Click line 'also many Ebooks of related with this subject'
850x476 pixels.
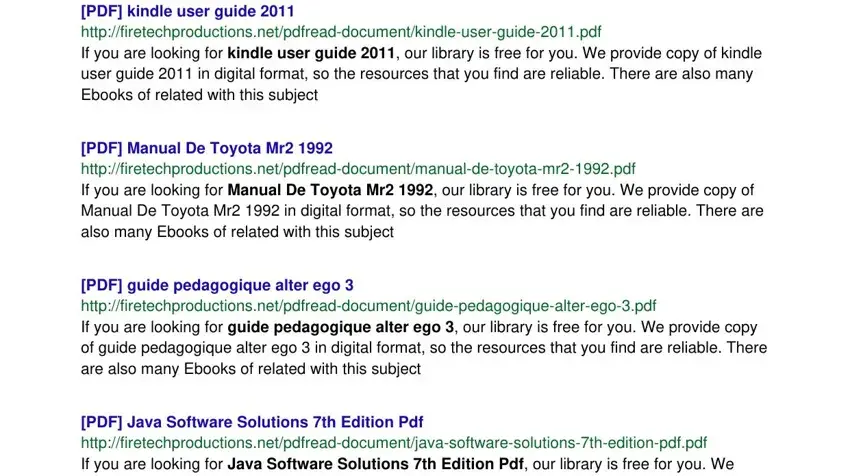tap(237, 232)
